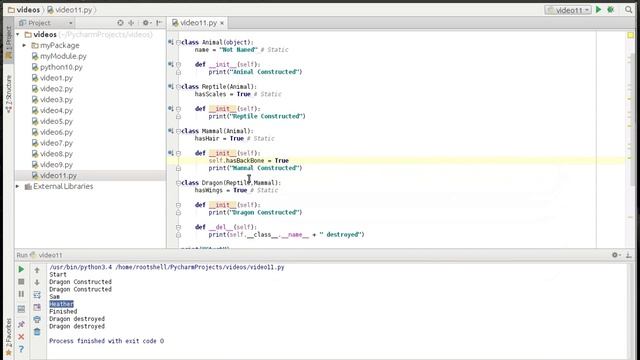This screenshot has width=640, height=360.
Task: Toggle soft-wrap in run console
Action: click(x=37, y=295)
